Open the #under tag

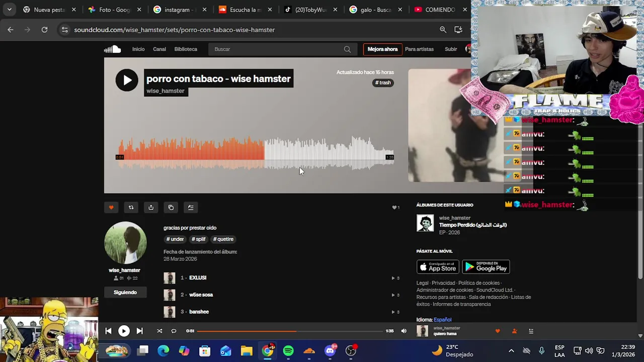[x=175, y=239]
